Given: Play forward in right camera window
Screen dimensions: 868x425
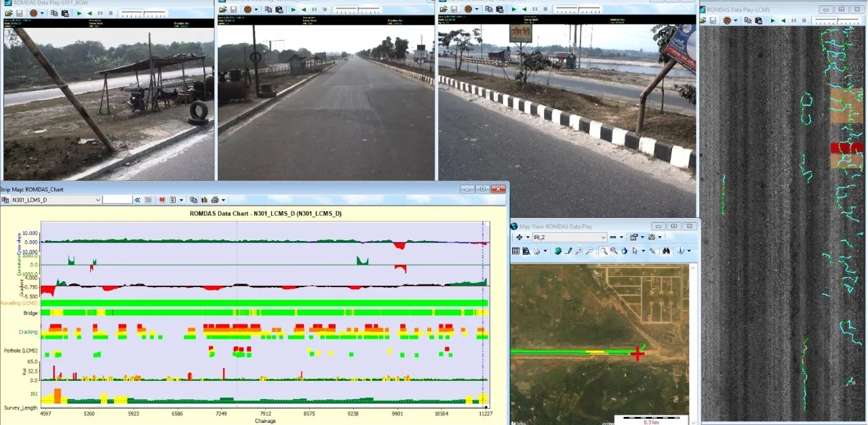Looking at the screenshot, I should (513, 9).
